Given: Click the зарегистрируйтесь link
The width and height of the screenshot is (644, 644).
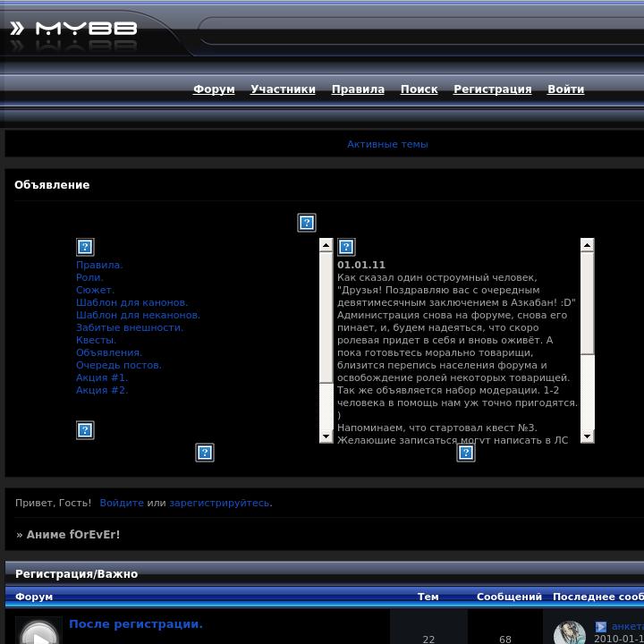Looking at the screenshot, I should pyautogui.click(x=221, y=503).
